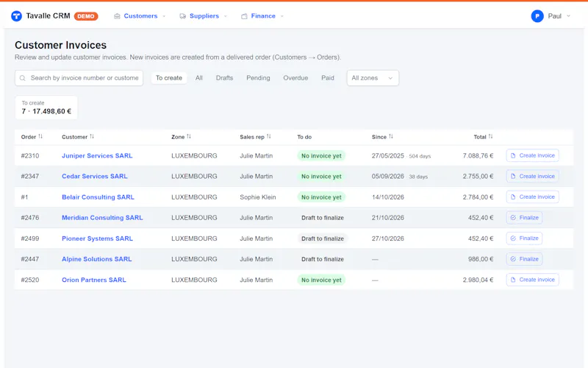Switch to the Paid filter tab
The width and height of the screenshot is (588, 368).
click(x=327, y=78)
